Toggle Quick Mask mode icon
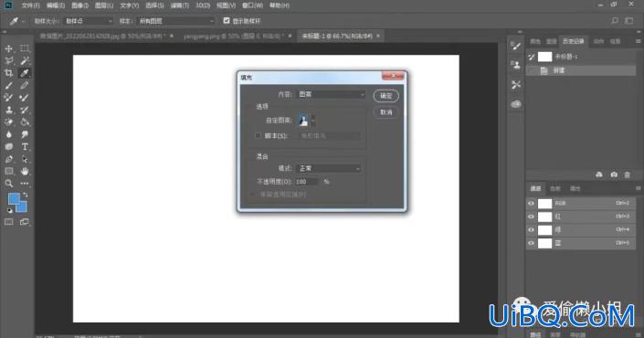644x338 pixels. point(8,222)
